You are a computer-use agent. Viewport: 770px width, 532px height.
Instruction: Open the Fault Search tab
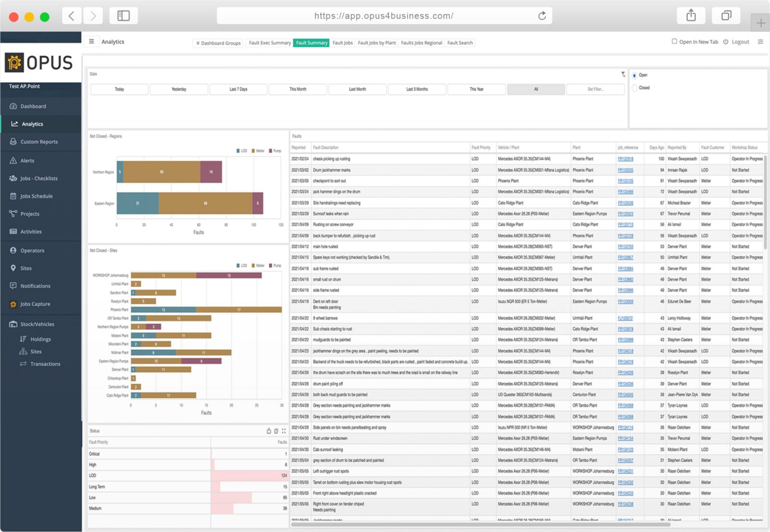(460, 43)
